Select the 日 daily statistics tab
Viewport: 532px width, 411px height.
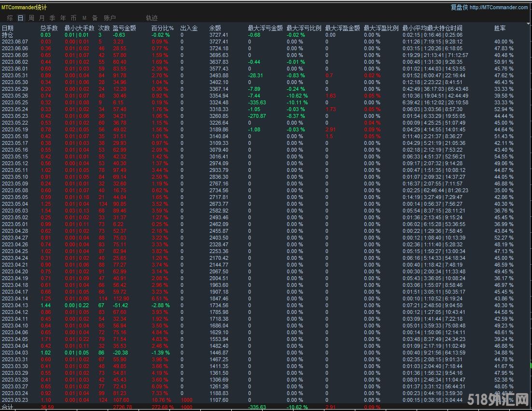20,18
